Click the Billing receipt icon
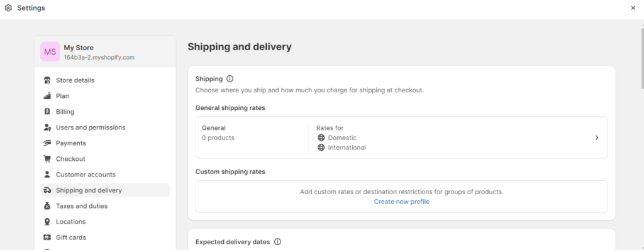Screen dimensions: 644x250 (47, 112)
